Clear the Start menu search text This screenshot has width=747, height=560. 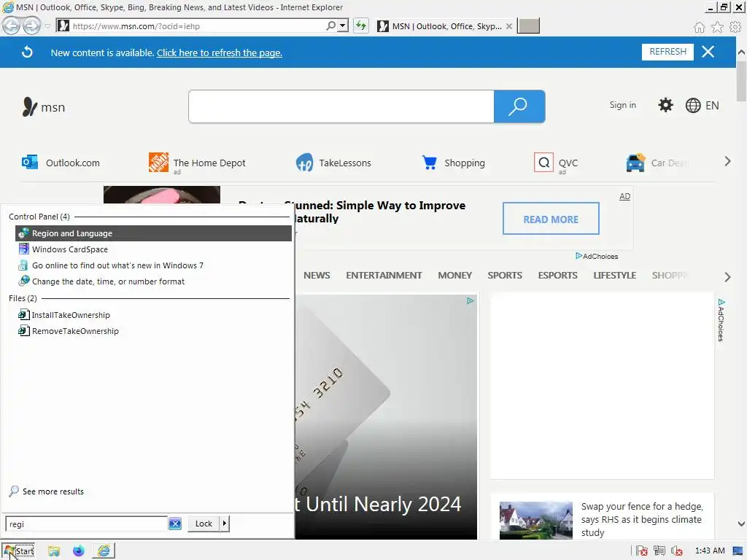(175, 524)
